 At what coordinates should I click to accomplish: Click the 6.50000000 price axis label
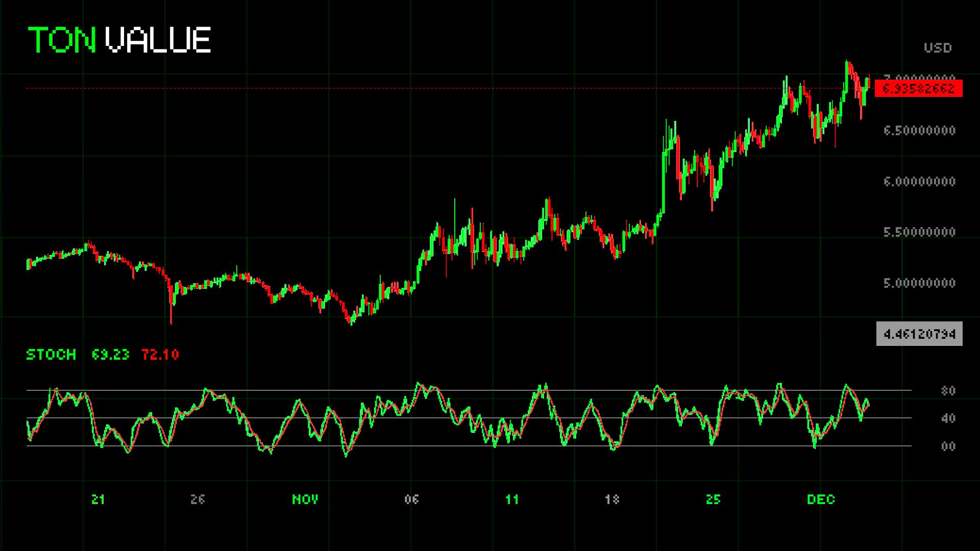pyautogui.click(x=920, y=131)
